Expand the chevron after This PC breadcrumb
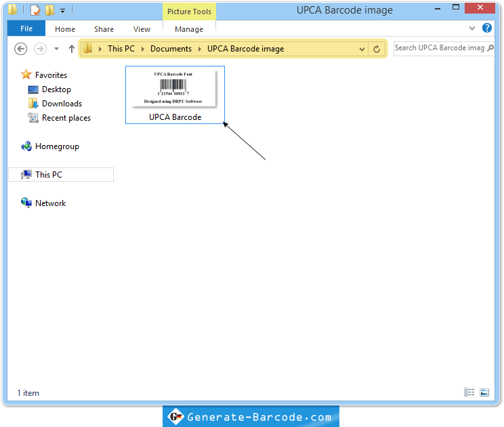504x427 pixels. click(143, 49)
